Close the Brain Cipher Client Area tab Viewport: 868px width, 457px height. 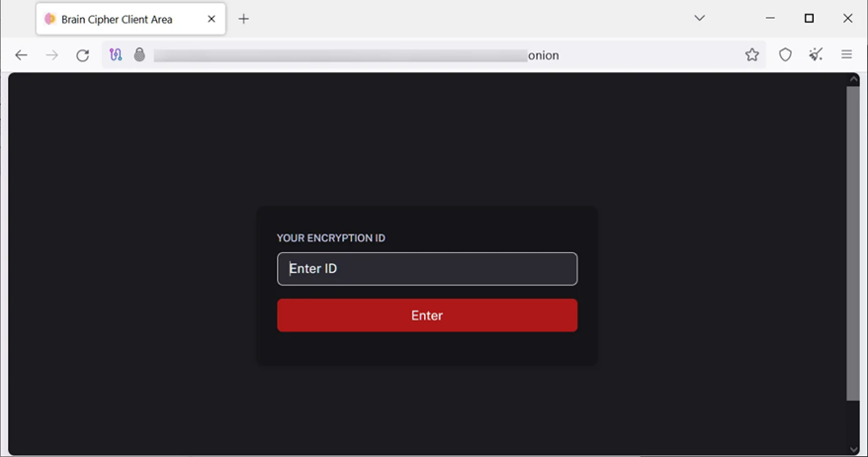(x=211, y=19)
